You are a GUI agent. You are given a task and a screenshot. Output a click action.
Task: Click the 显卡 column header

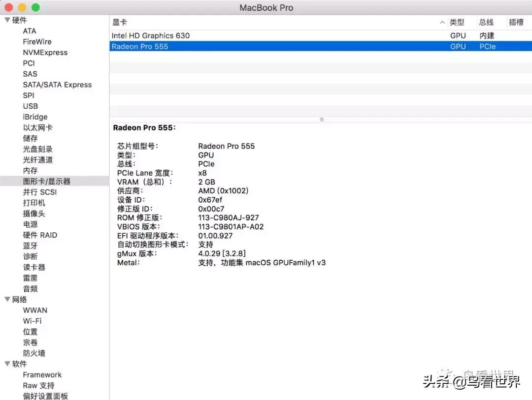coord(119,22)
